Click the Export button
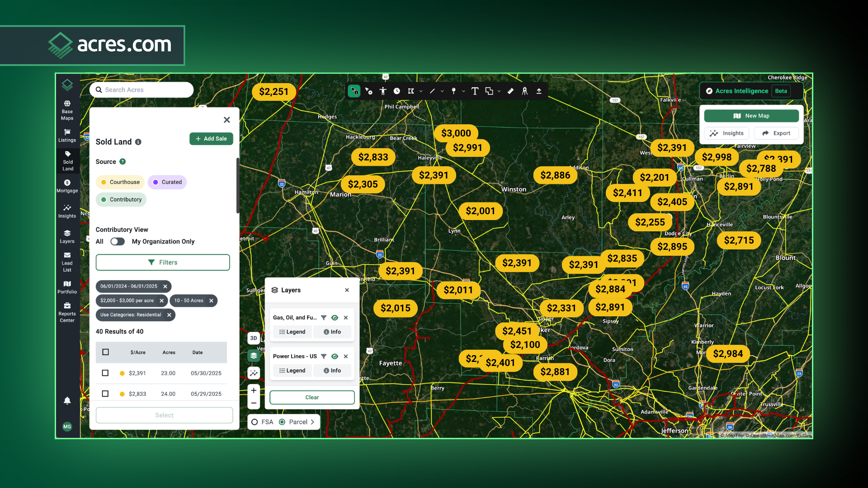The height and width of the screenshot is (488, 868). [776, 133]
